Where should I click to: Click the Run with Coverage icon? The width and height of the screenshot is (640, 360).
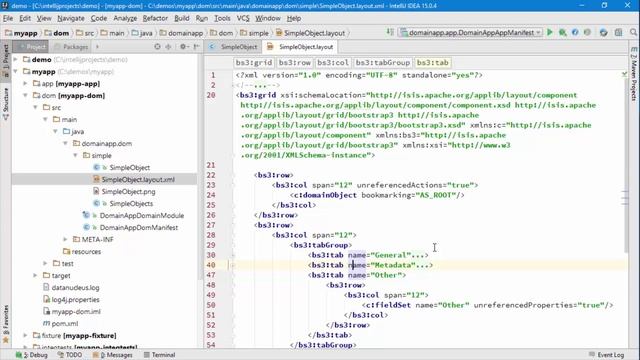575,32
